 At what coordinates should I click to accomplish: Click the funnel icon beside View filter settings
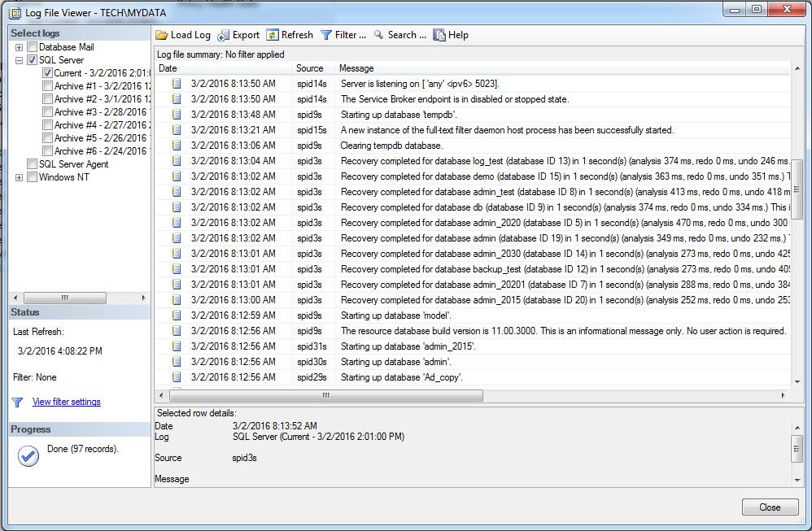tap(17, 402)
